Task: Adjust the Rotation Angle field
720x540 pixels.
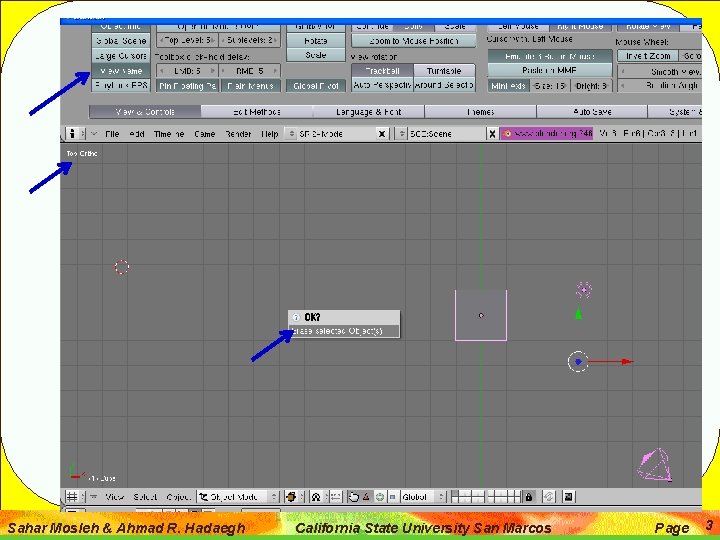Action: click(x=659, y=85)
